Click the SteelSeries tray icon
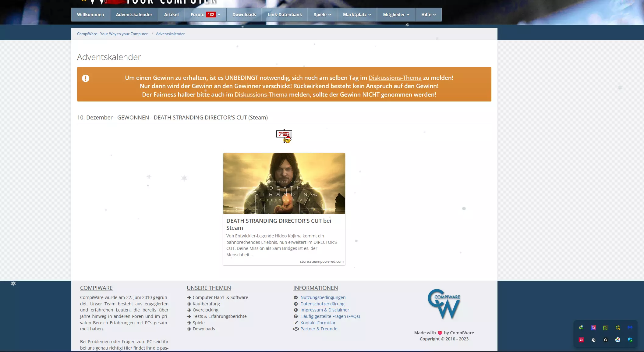The height and width of the screenshot is (352, 644). (x=593, y=340)
